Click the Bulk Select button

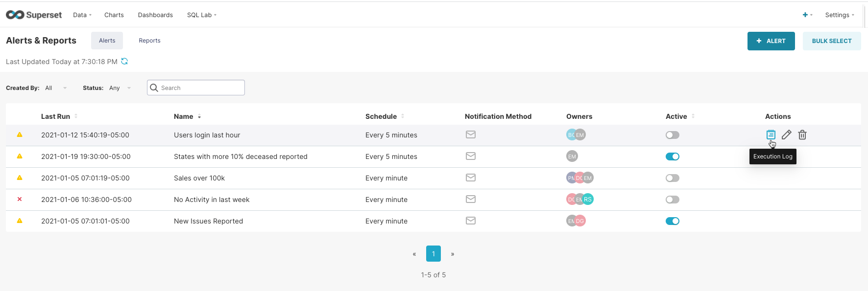(831, 41)
